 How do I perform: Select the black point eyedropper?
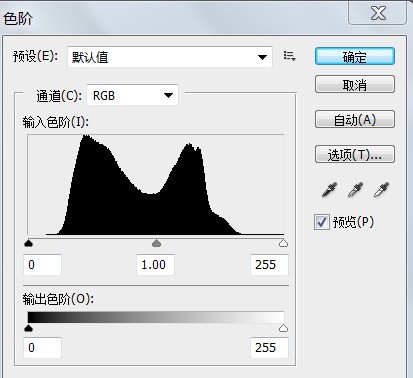[329, 190]
